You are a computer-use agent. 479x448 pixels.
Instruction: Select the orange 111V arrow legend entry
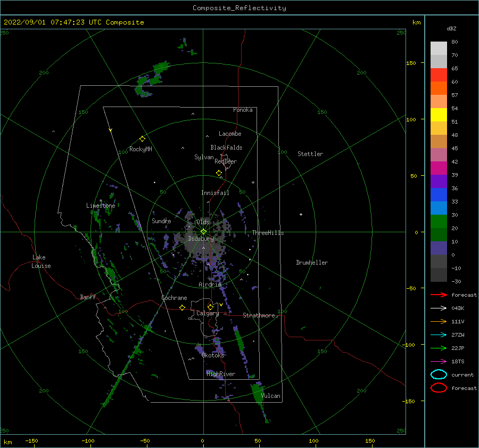[x=439, y=321]
